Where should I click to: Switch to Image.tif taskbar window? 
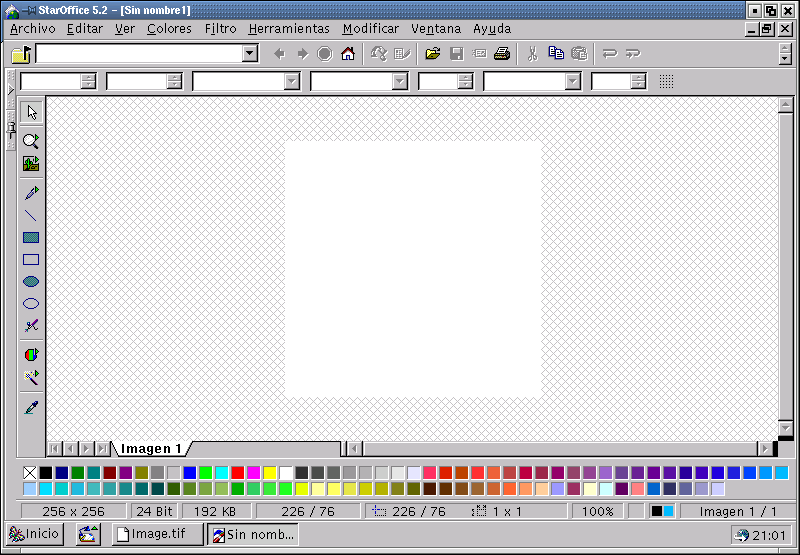coord(157,535)
